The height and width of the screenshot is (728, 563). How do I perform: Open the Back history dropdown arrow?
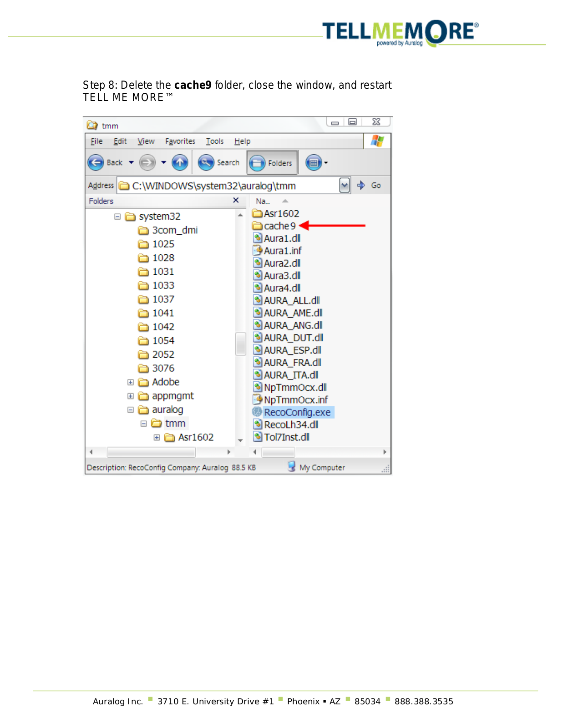coord(131,162)
